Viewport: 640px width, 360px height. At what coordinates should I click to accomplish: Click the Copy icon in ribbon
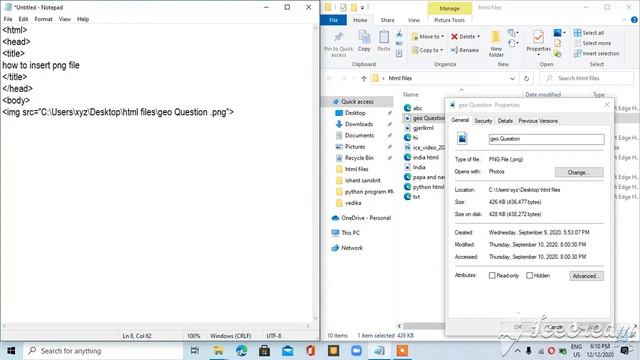(364, 41)
